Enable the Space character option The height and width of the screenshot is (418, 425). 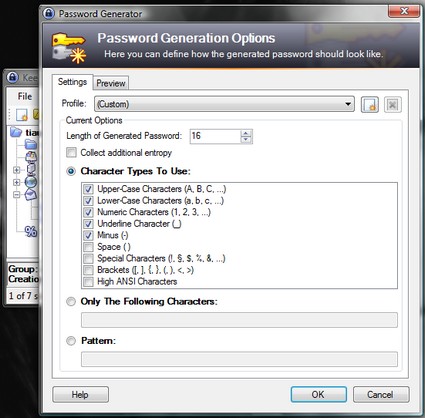(x=88, y=247)
